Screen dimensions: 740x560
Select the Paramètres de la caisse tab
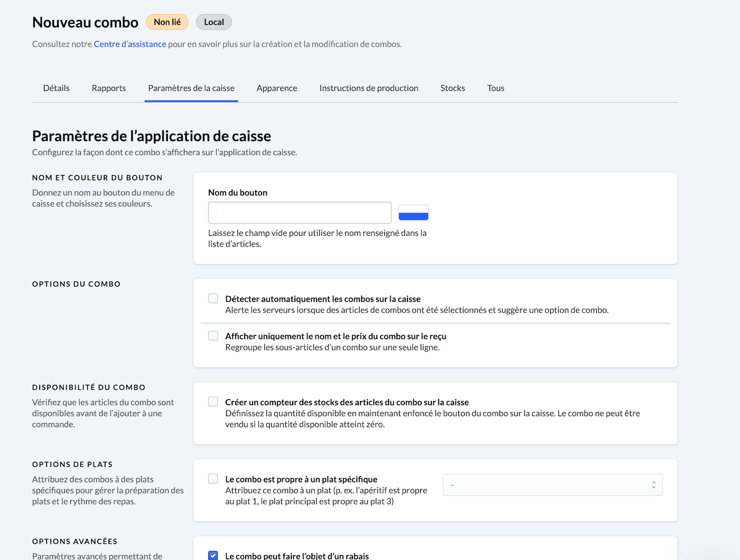click(x=191, y=88)
